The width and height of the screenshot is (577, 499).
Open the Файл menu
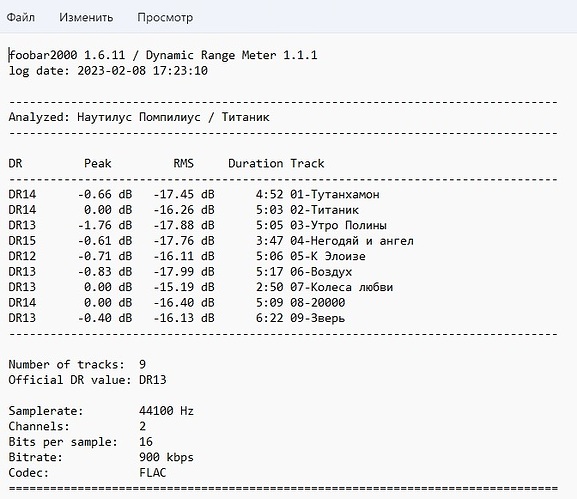[21, 17]
